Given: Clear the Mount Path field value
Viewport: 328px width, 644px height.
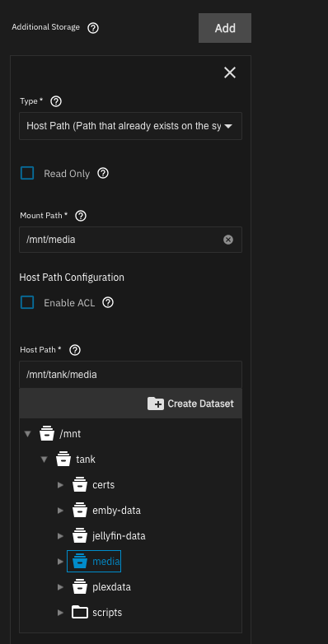Looking at the screenshot, I should click(x=228, y=240).
